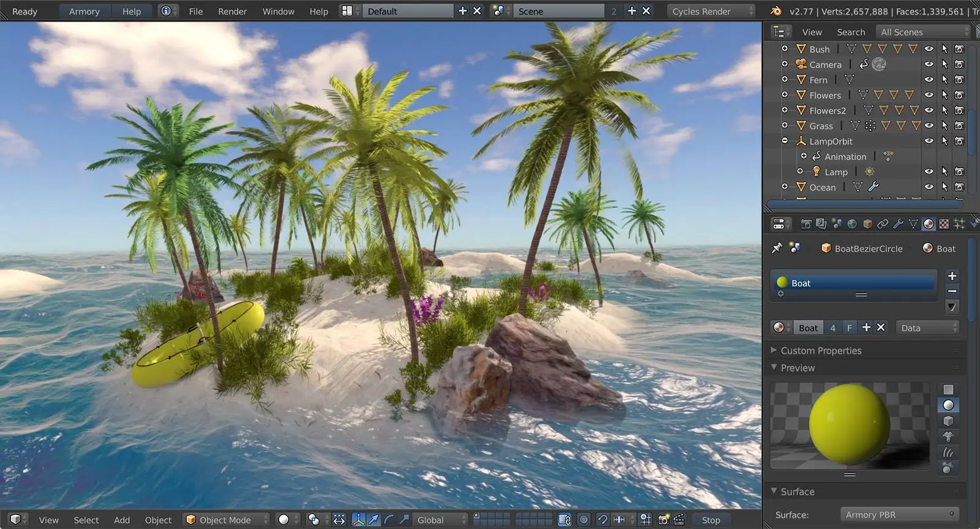Click the Stop button
The image size is (980, 529).
(x=710, y=520)
